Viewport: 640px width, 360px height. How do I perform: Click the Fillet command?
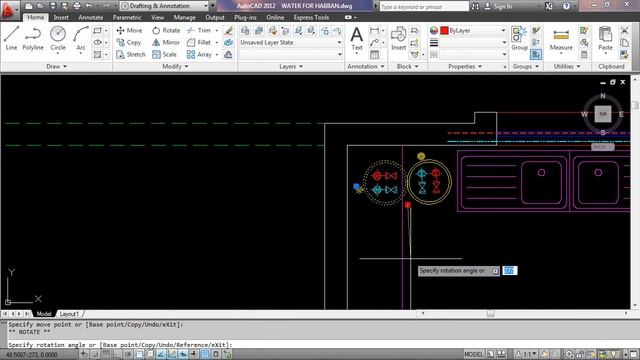[199, 42]
